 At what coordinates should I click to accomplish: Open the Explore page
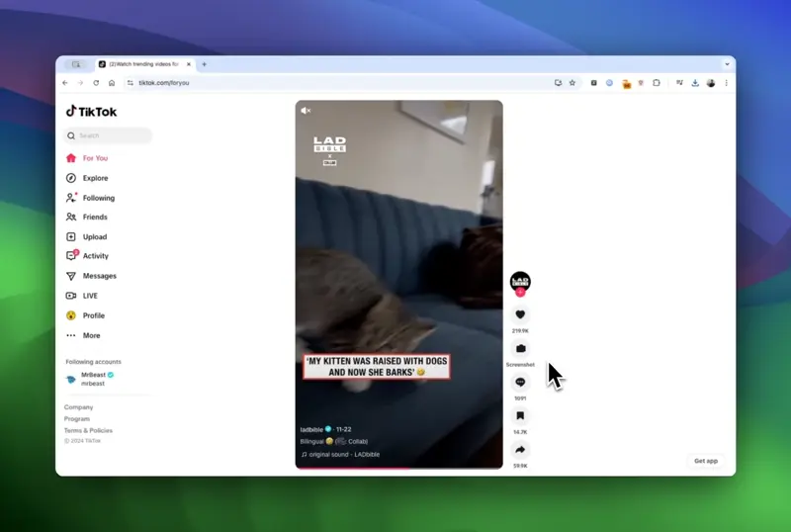(87, 178)
